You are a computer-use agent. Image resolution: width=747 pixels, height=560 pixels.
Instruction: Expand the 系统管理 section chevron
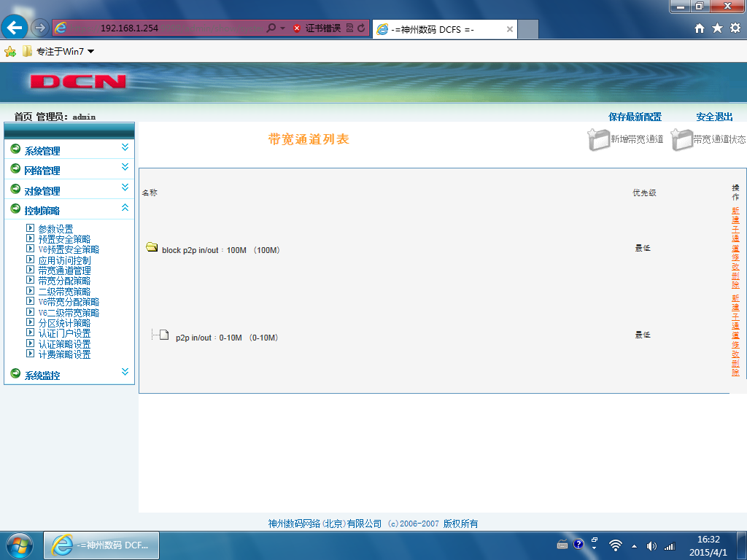point(125,147)
